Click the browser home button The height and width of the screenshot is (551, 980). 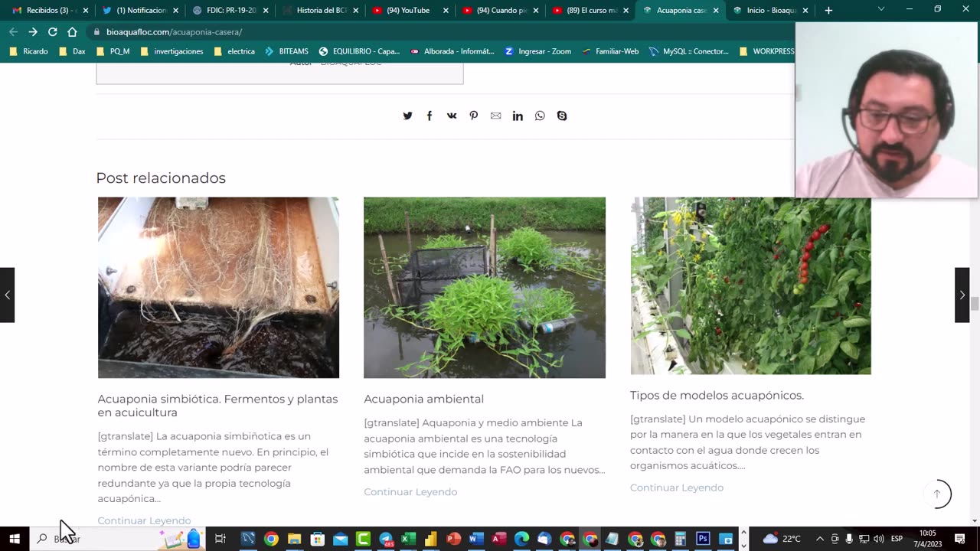(72, 32)
